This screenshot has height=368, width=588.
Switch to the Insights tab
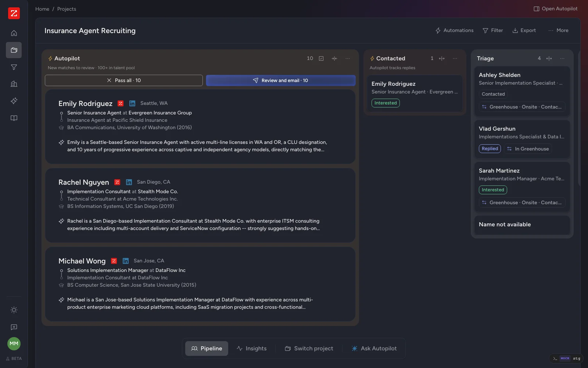252,348
